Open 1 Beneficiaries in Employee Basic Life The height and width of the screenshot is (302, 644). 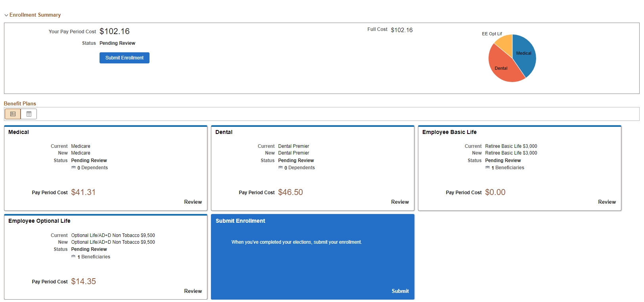(508, 168)
